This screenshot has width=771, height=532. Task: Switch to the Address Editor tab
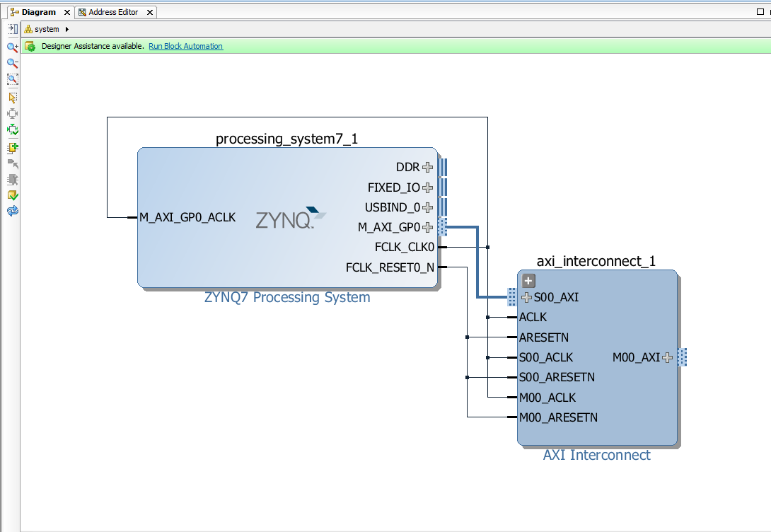(x=113, y=12)
